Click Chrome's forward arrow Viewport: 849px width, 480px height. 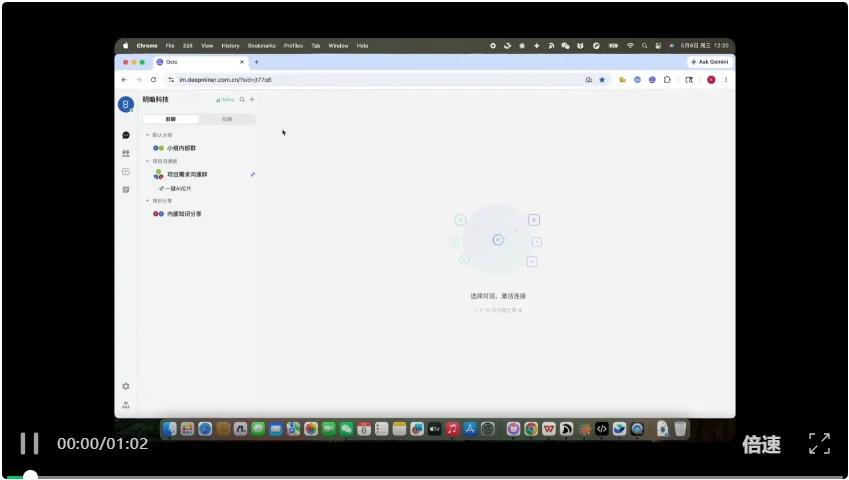coord(139,80)
